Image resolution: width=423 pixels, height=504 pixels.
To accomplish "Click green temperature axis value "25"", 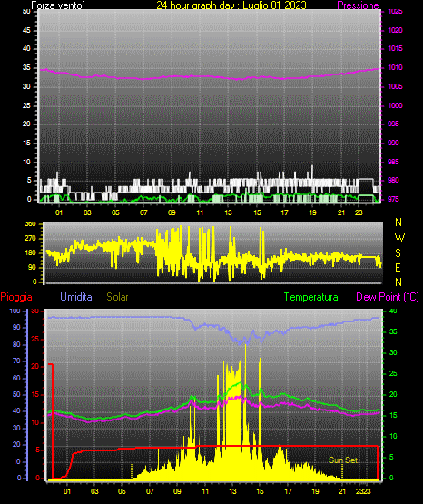I will (x=393, y=373).
